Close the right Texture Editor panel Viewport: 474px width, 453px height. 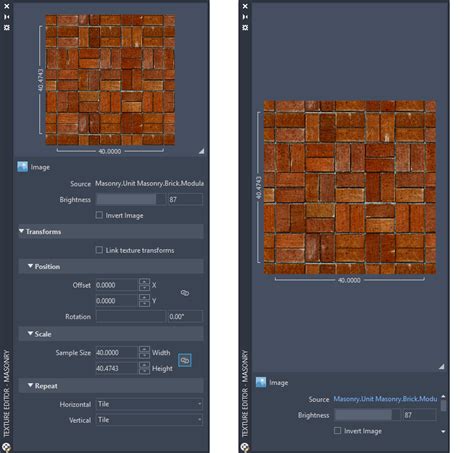tap(245, 6)
